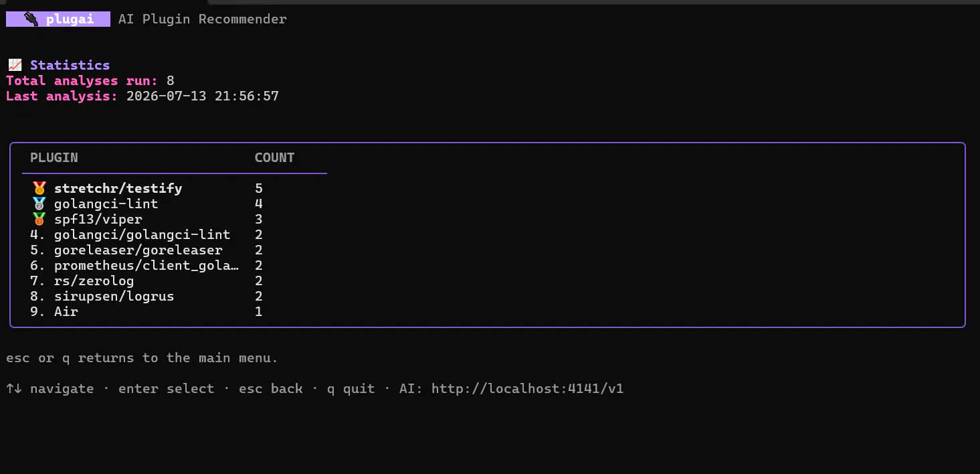Image resolution: width=980 pixels, height=474 pixels.
Task: Select row 8 sirupsen/logrus
Action: tap(102, 296)
